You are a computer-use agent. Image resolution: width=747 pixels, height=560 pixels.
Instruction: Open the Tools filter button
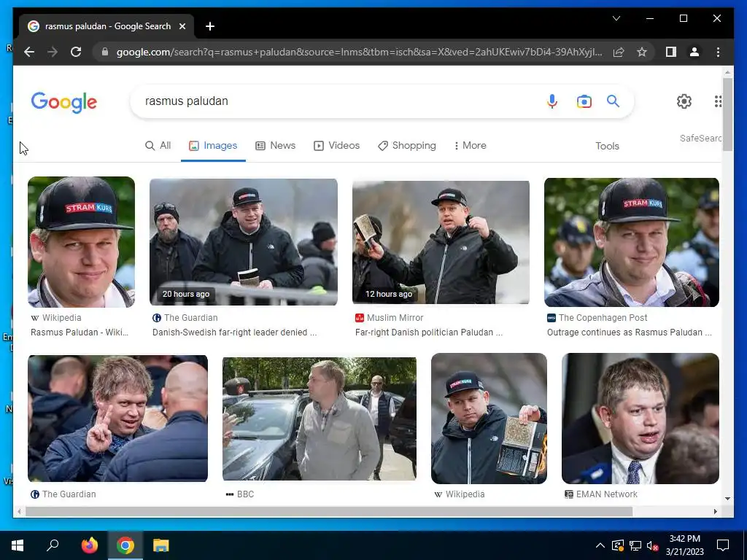point(607,146)
